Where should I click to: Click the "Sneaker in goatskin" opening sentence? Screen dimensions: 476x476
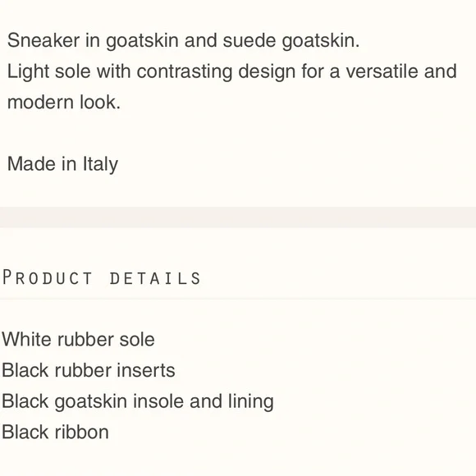[183, 41]
